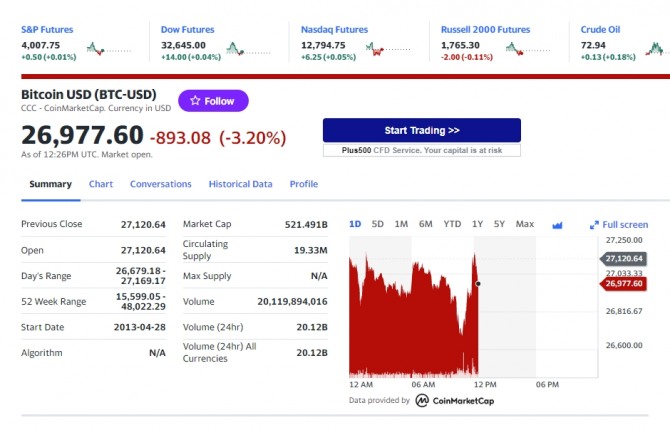This screenshot has width=670, height=430.
Task: Open the Nasdaq Futures mini chart
Action: [388, 49]
